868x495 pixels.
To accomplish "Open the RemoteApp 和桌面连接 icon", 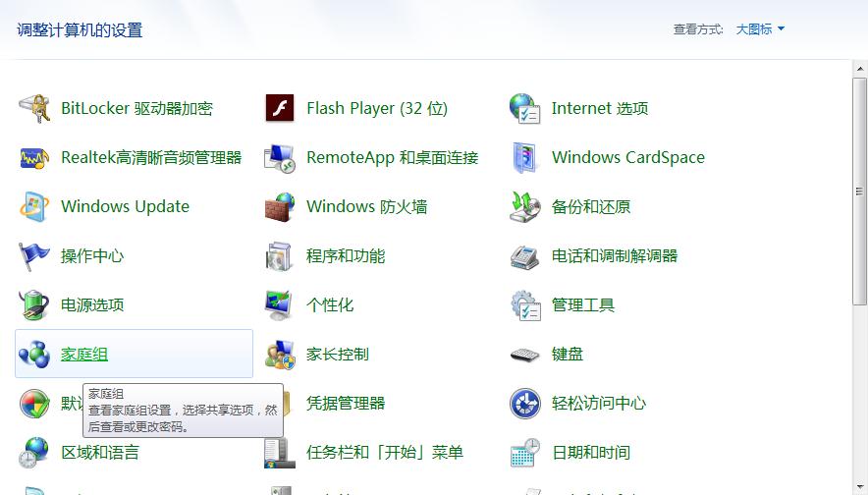I will 280,158.
